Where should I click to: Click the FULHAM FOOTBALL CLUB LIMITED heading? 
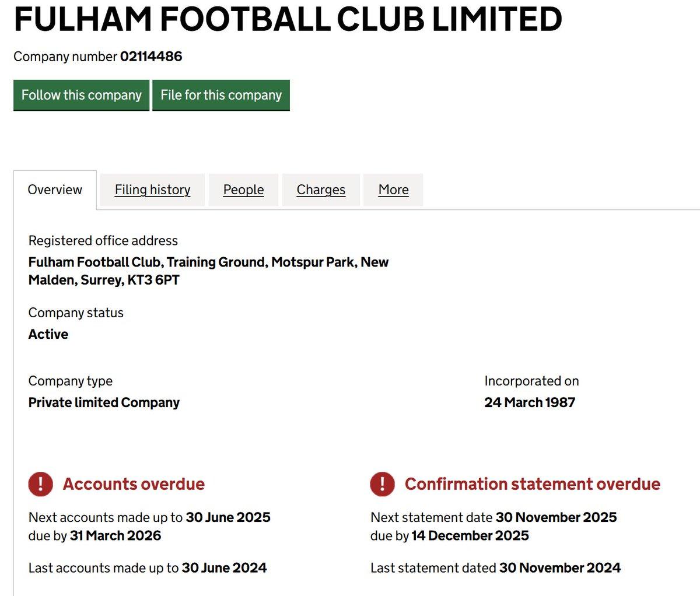pos(286,19)
